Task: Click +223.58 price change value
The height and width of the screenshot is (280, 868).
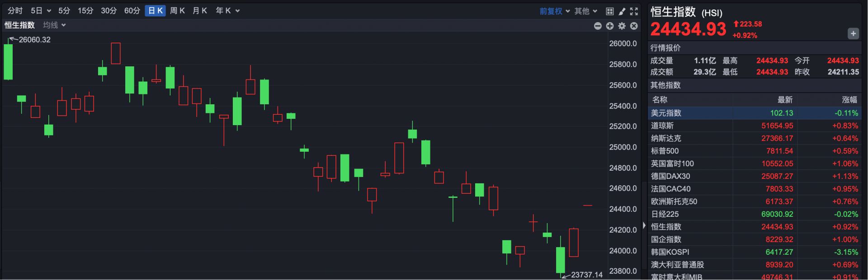Action: 748,24
